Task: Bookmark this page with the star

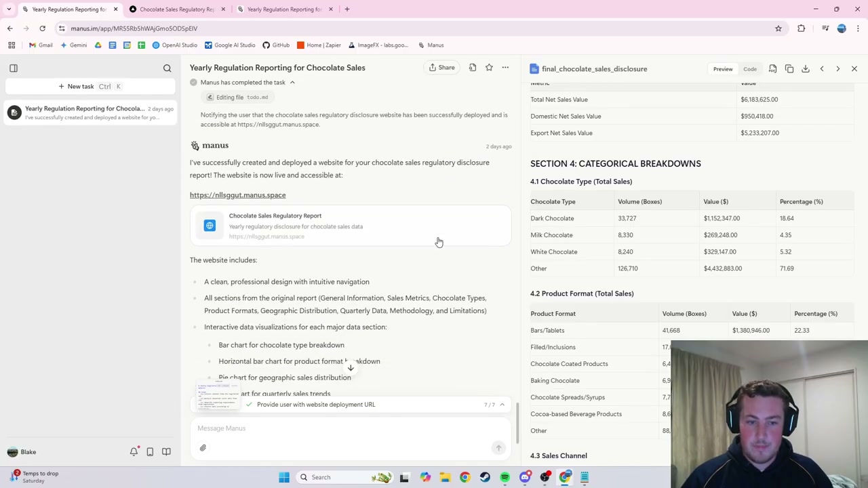Action: (778, 28)
